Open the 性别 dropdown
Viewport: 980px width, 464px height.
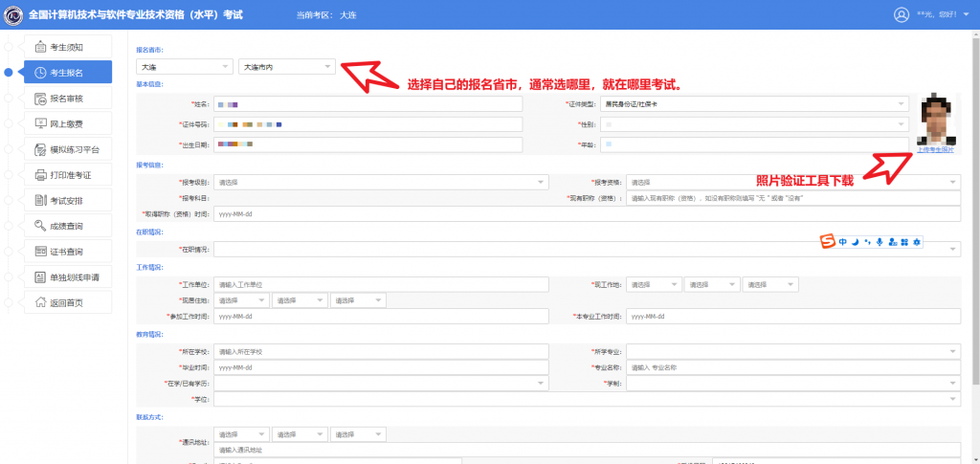(754, 124)
